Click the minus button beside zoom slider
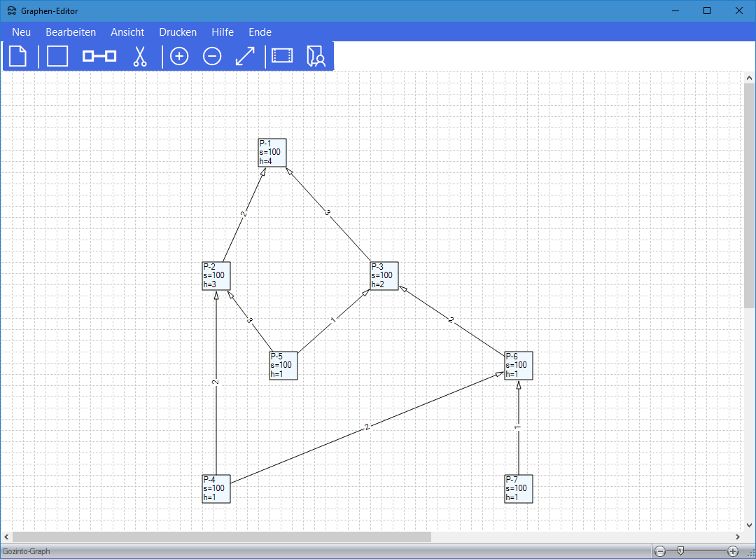The height and width of the screenshot is (559, 756). pos(660,551)
